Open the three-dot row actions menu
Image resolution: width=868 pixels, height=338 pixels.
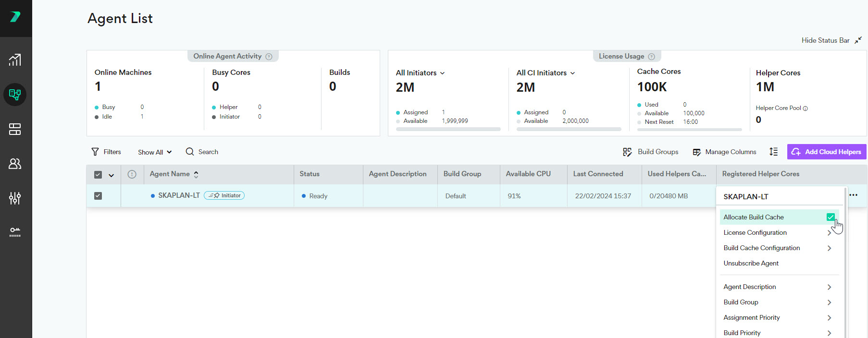[x=853, y=195]
